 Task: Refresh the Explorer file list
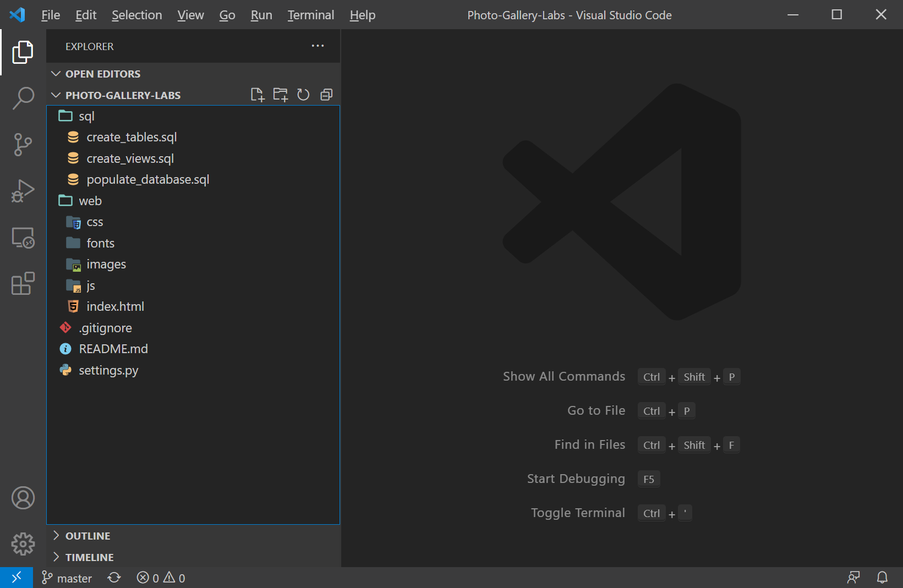pos(303,95)
